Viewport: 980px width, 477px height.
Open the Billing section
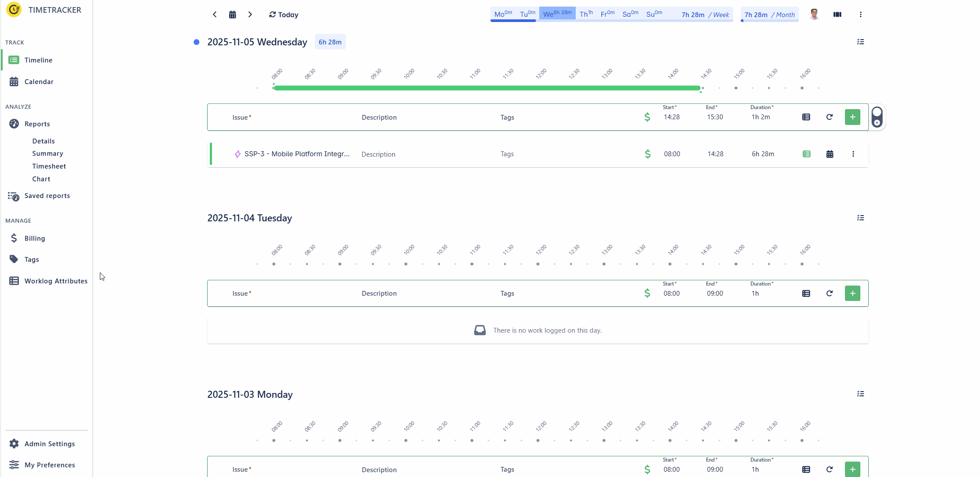pyautogui.click(x=35, y=238)
